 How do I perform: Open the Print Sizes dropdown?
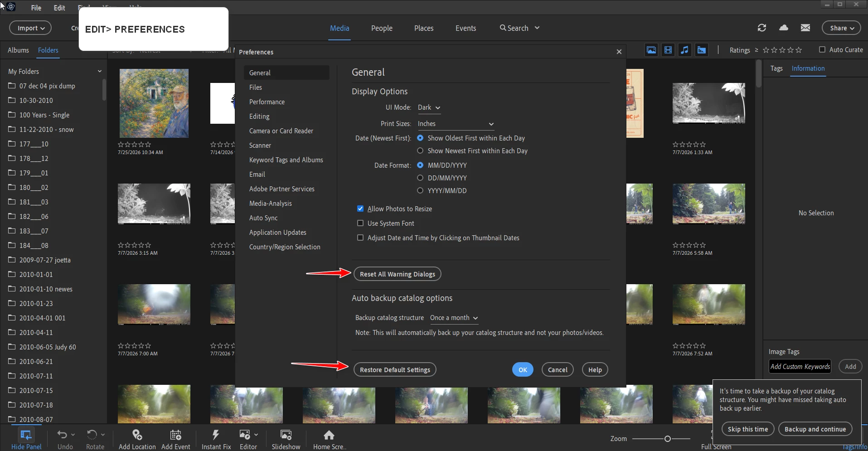456,124
